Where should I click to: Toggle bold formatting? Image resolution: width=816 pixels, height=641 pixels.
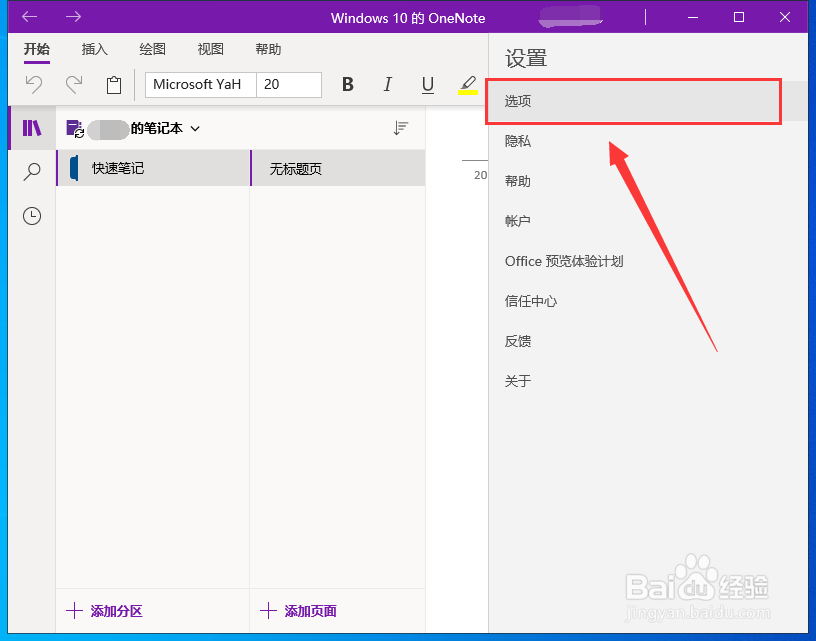(348, 84)
